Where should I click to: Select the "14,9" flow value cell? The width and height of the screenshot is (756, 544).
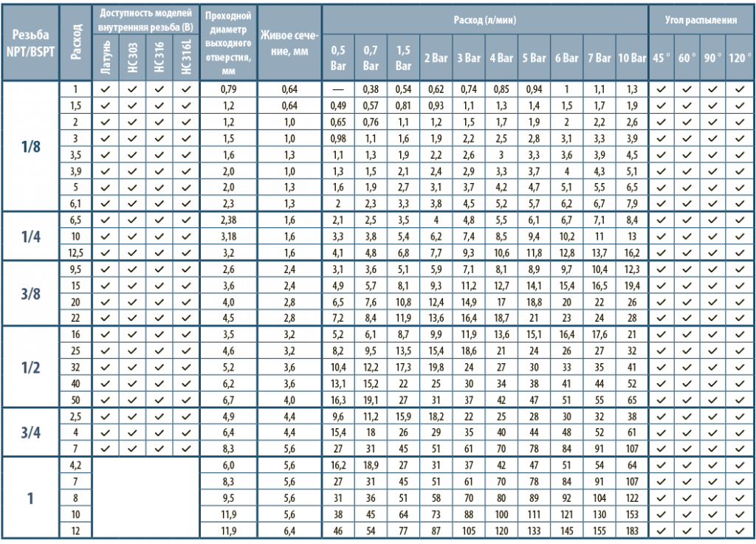[469, 302]
